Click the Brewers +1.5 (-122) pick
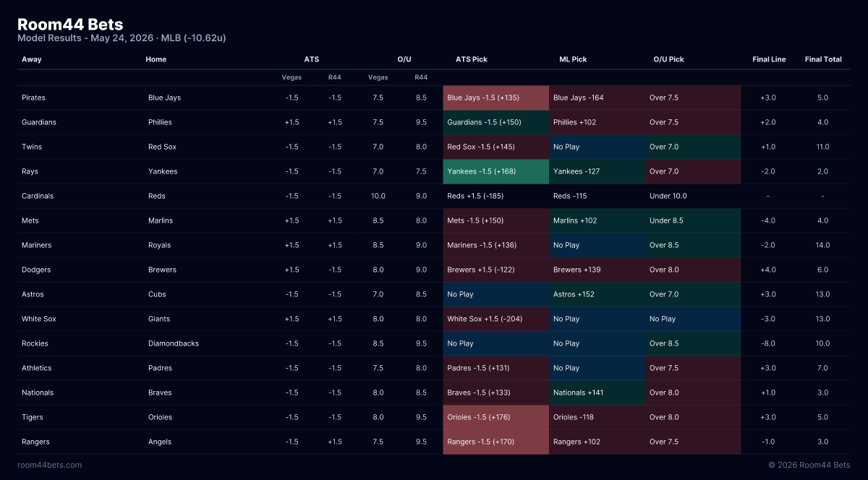The width and height of the screenshot is (868, 480). click(496, 270)
